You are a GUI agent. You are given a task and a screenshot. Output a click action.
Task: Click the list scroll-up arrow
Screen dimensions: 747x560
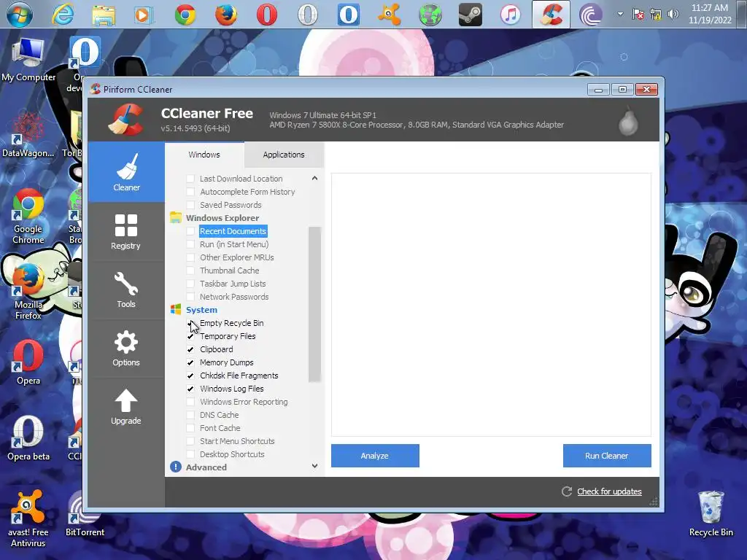pos(314,178)
